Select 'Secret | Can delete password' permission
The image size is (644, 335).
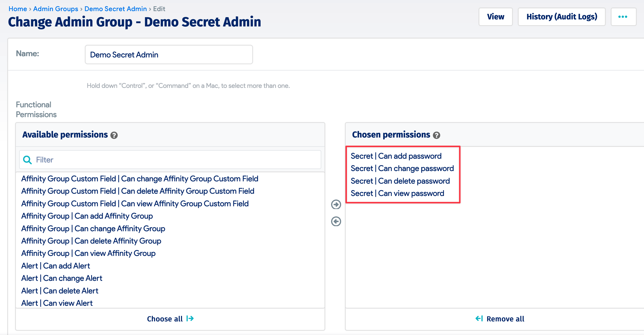click(400, 181)
